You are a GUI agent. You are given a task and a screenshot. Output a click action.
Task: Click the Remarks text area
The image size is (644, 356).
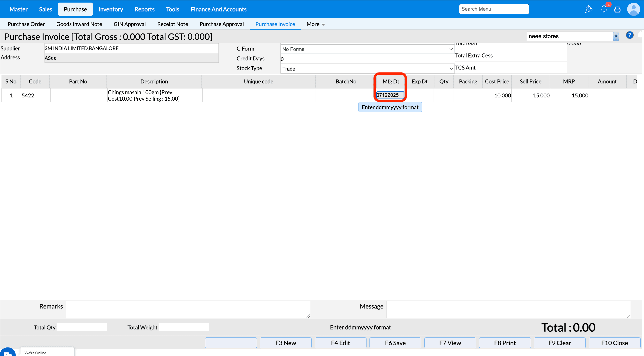tap(188, 310)
